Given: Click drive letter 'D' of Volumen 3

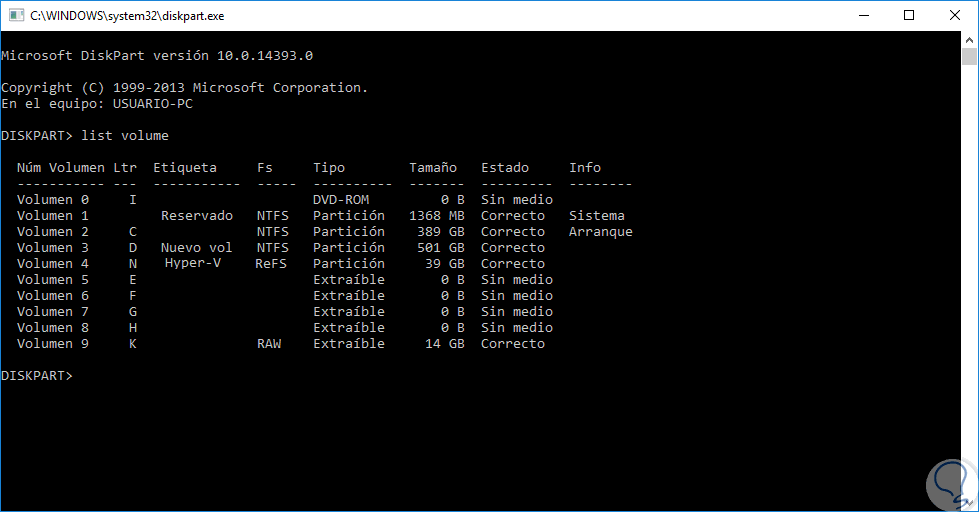Looking at the screenshot, I should (132, 248).
